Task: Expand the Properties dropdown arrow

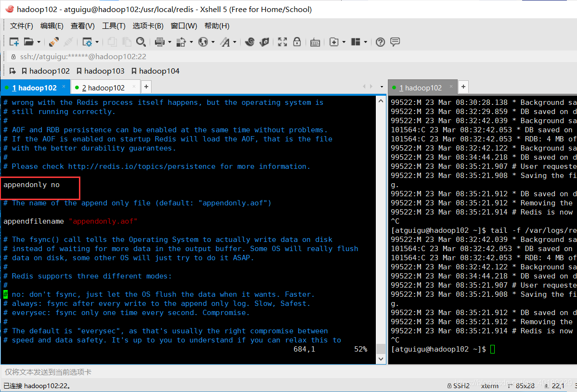Action: [x=97, y=42]
